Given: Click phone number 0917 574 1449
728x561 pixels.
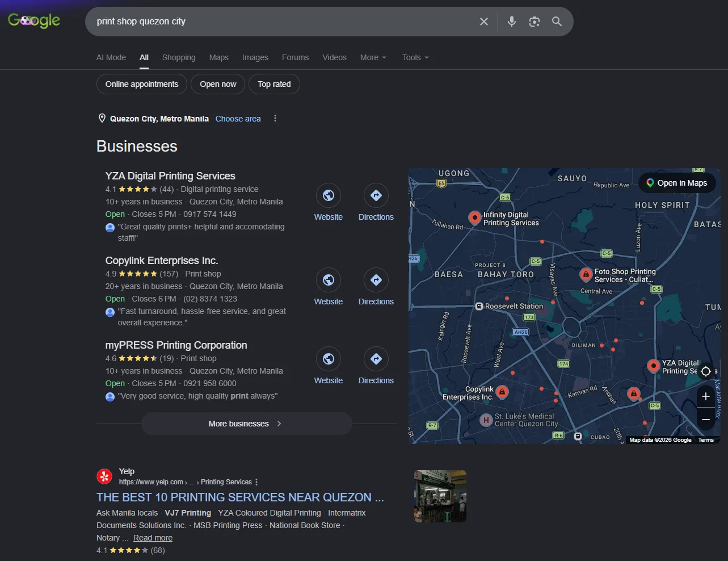Looking at the screenshot, I should coord(210,214).
